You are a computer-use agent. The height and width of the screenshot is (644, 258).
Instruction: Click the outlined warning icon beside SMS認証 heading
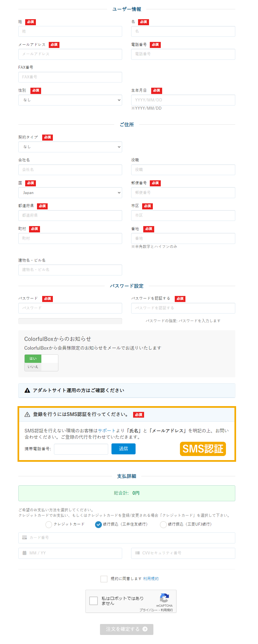(x=27, y=415)
